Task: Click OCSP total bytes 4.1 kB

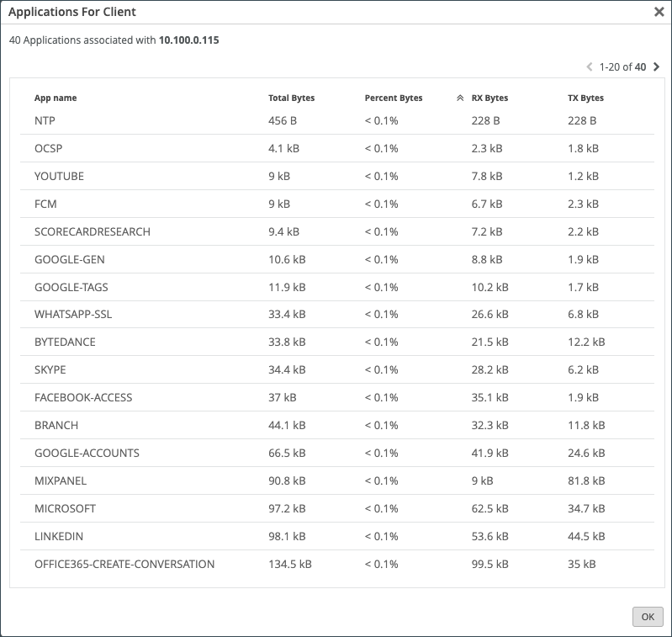Action: pyautogui.click(x=283, y=148)
